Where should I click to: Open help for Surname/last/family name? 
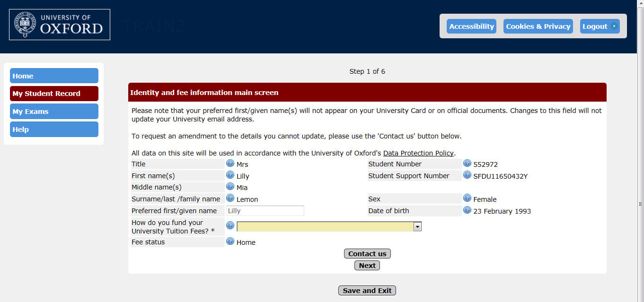click(x=230, y=198)
